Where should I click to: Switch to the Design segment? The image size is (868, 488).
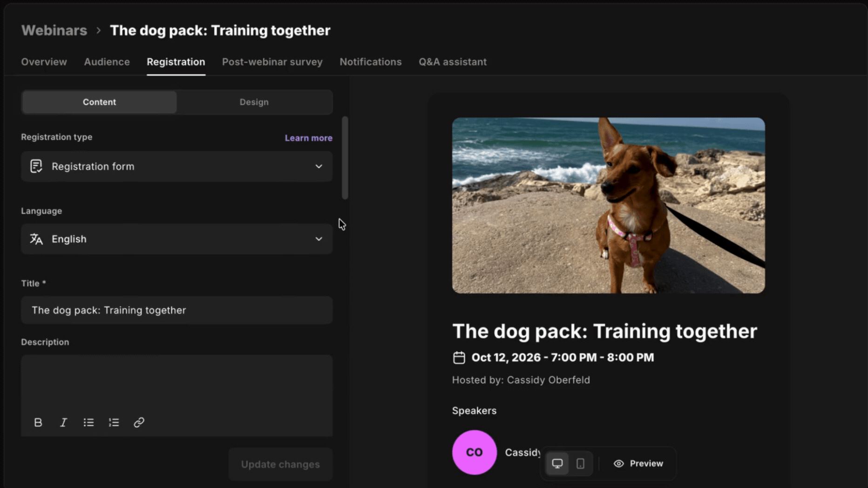[x=254, y=102]
